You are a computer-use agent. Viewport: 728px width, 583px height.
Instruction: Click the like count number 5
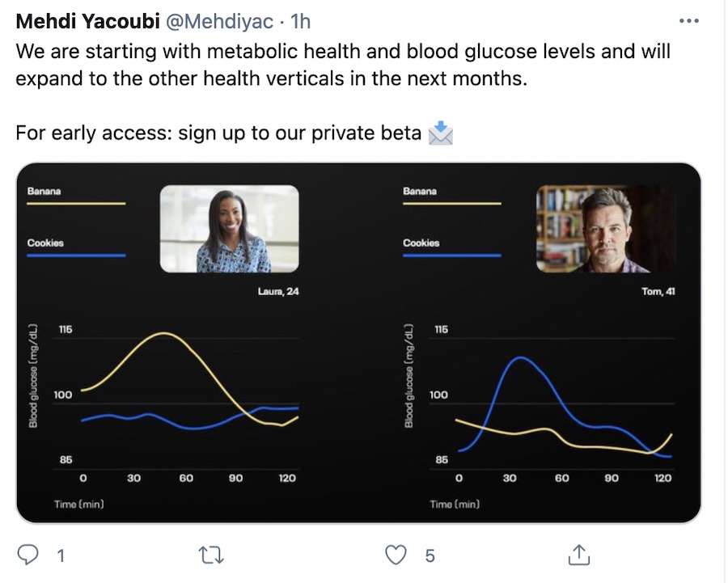[x=430, y=556]
